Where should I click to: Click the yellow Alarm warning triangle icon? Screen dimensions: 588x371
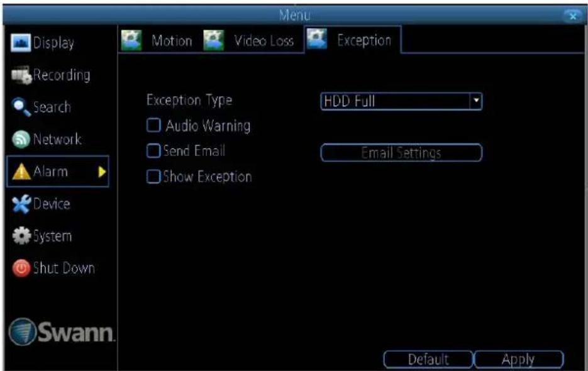pos(21,172)
